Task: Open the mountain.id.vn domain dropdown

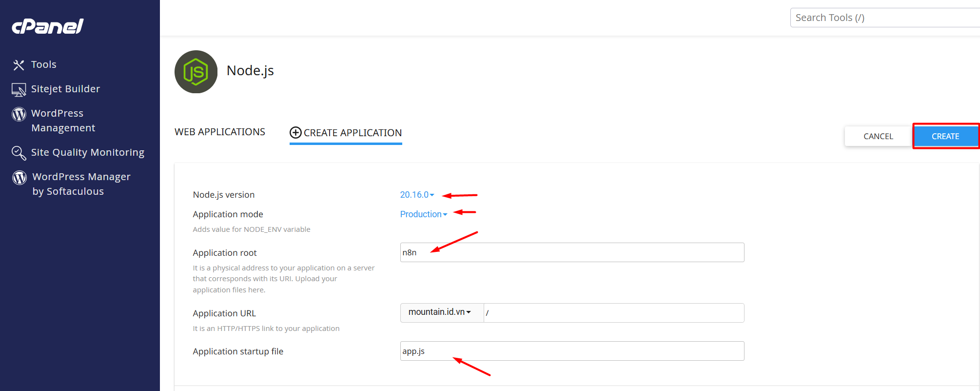Action: click(x=442, y=312)
